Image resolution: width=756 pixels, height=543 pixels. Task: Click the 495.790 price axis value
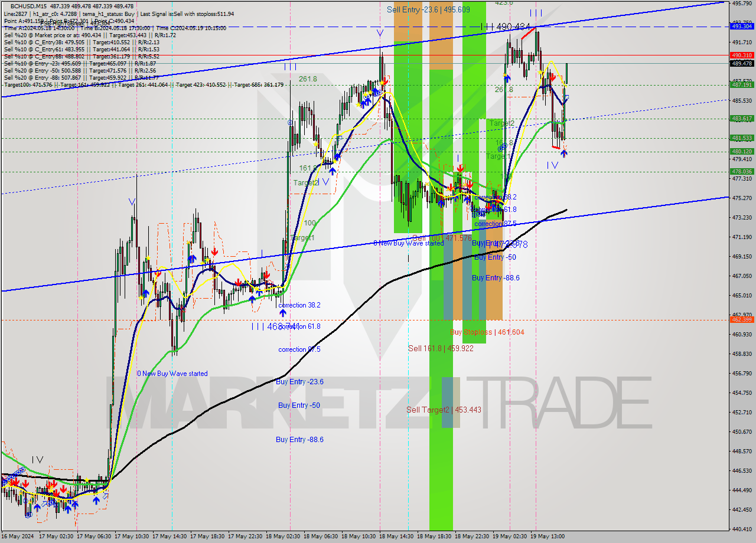[x=742, y=3]
